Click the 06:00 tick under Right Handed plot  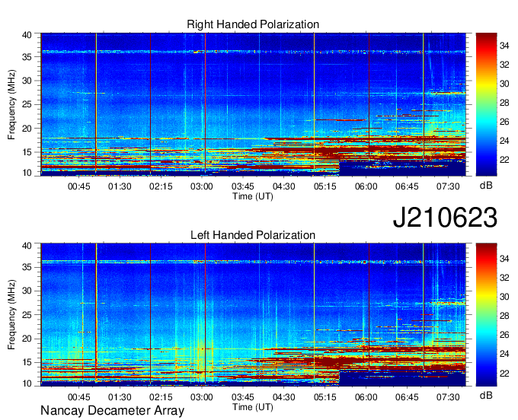(366, 186)
